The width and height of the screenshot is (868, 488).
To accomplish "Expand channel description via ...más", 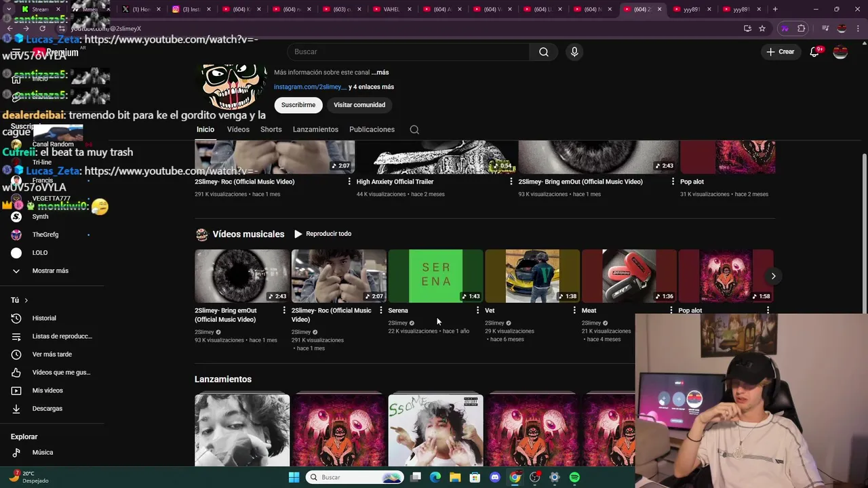I will coord(380,73).
